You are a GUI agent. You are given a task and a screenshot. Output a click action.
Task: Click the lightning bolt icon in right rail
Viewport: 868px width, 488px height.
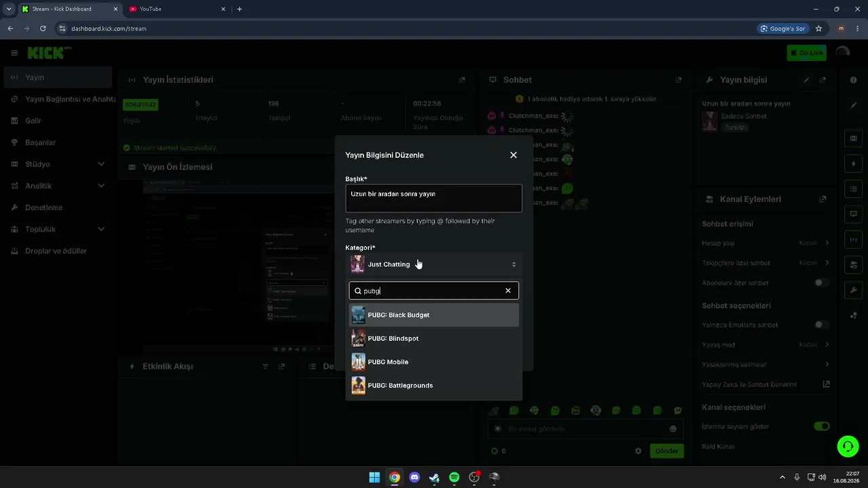coord(853,163)
